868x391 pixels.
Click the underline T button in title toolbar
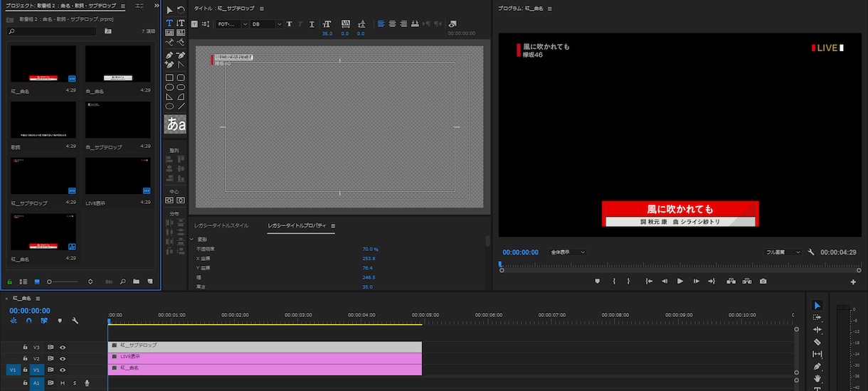click(x=312, y=23)
